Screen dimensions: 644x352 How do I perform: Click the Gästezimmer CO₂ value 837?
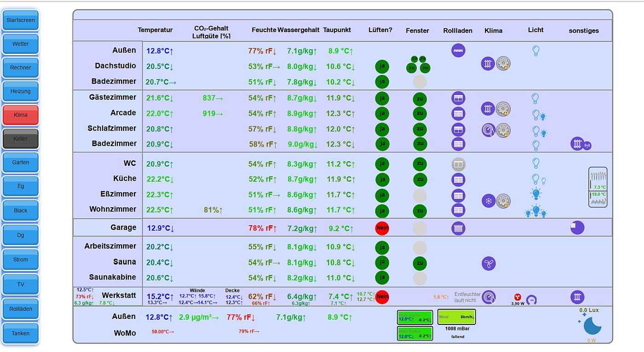[213, 98]
